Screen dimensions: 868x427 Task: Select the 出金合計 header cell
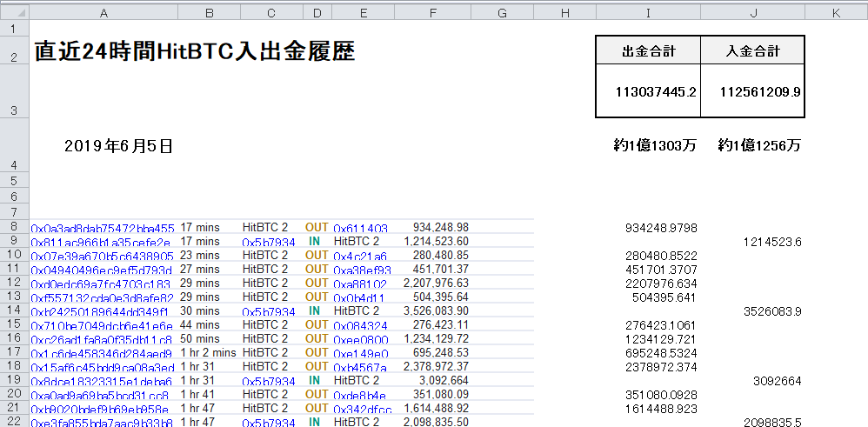coord(648,50)
